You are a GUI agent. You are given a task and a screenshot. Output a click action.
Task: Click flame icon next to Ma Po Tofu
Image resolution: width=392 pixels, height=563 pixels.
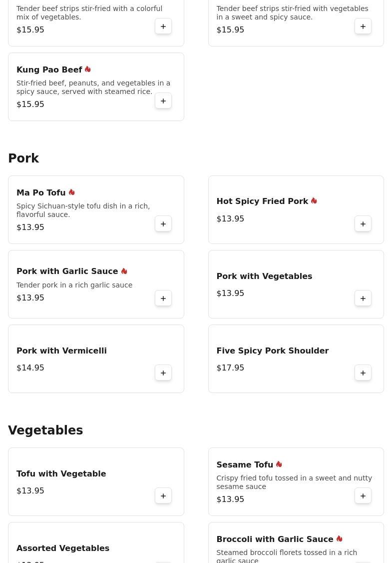coord(72,192)
